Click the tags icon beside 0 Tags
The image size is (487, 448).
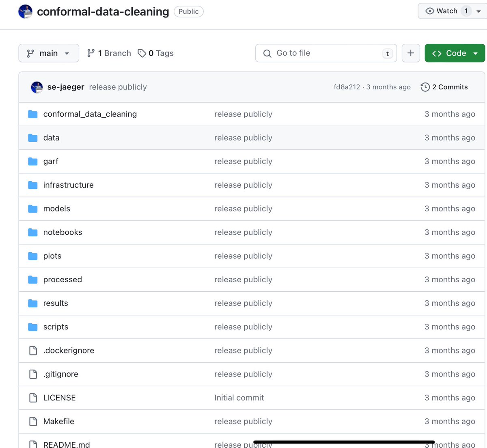pyautogui.click(x=142, y=53)
